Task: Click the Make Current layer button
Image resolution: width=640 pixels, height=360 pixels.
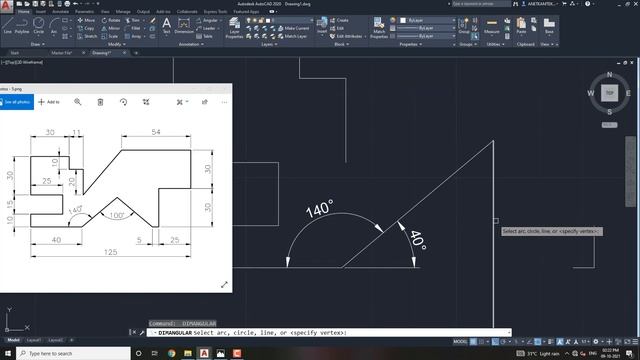Action: click(293, 28)
